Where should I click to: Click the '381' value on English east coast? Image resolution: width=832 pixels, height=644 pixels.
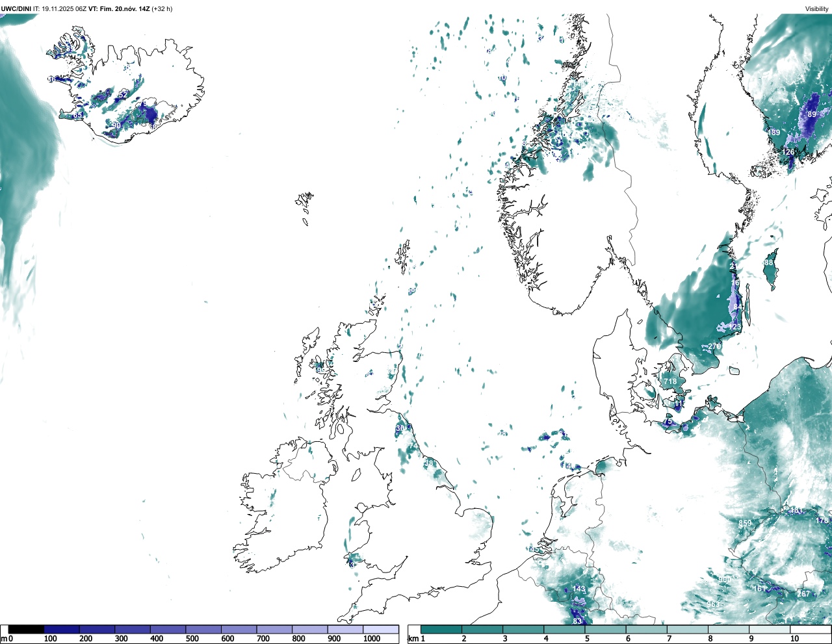tap(430, 463)
